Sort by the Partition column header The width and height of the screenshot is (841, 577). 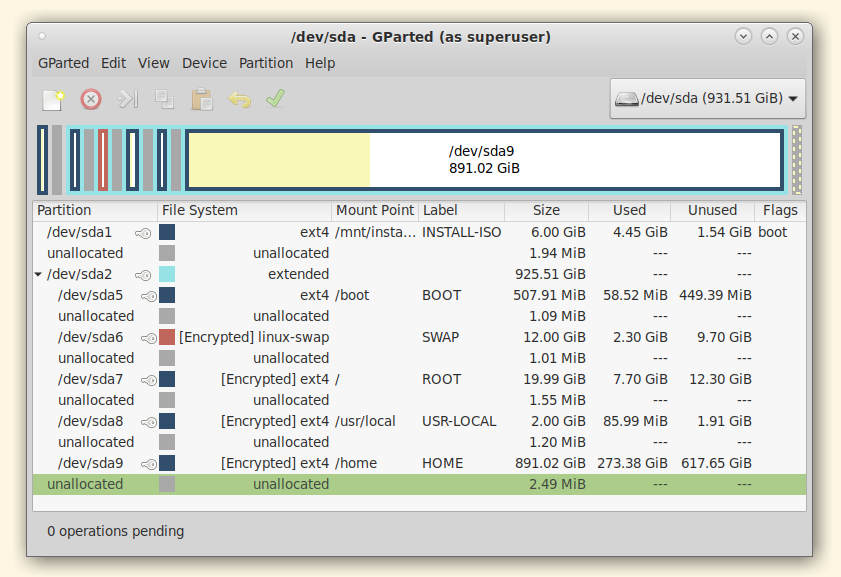tap(95, 210)
